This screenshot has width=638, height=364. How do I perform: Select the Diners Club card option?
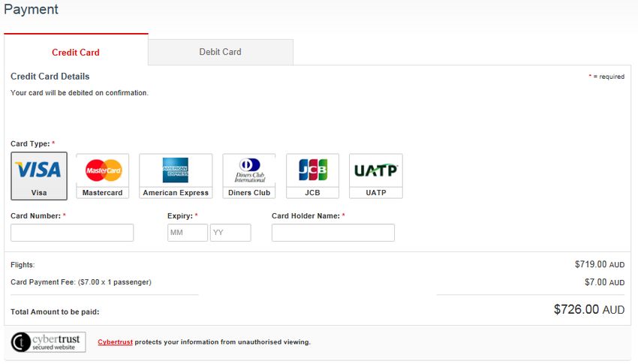249,176
